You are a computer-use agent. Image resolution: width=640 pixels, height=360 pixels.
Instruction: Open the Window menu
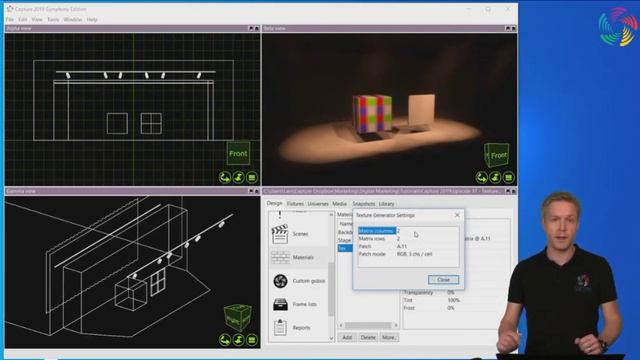[x=73, y=20]
